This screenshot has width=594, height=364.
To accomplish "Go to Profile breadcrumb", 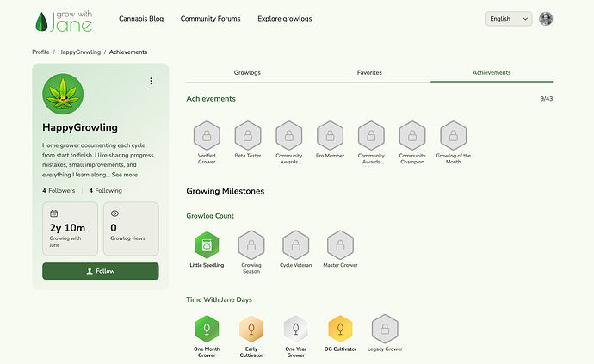I will (x=40, y=52).
